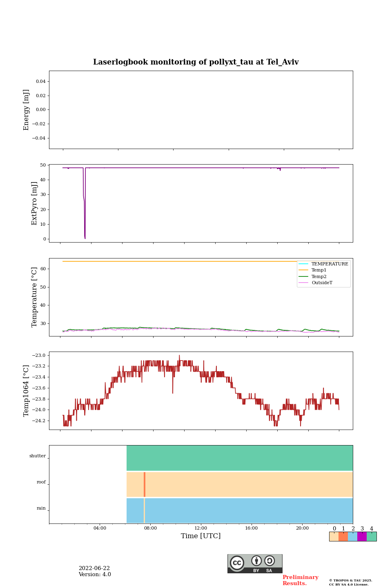392x588 pixels.
Task: Click the Version: 4.0 text
Action: pos(95,575)
